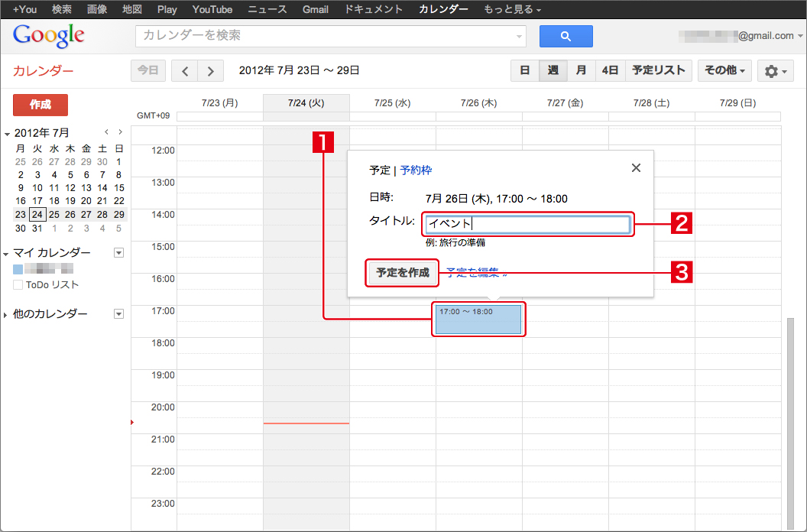
Task: Expand the もっと見る menu
Action: (512, 9)
